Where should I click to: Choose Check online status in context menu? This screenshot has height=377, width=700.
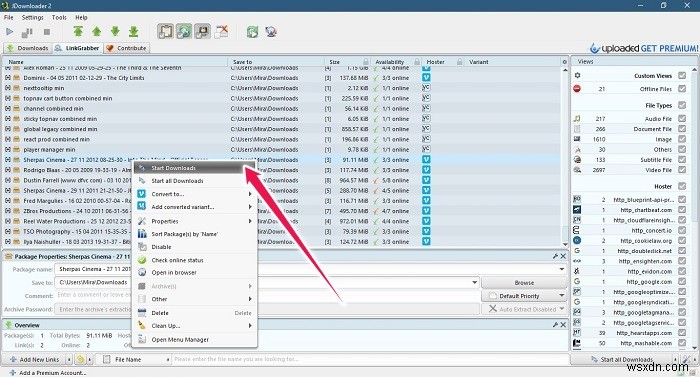[195, 260]
